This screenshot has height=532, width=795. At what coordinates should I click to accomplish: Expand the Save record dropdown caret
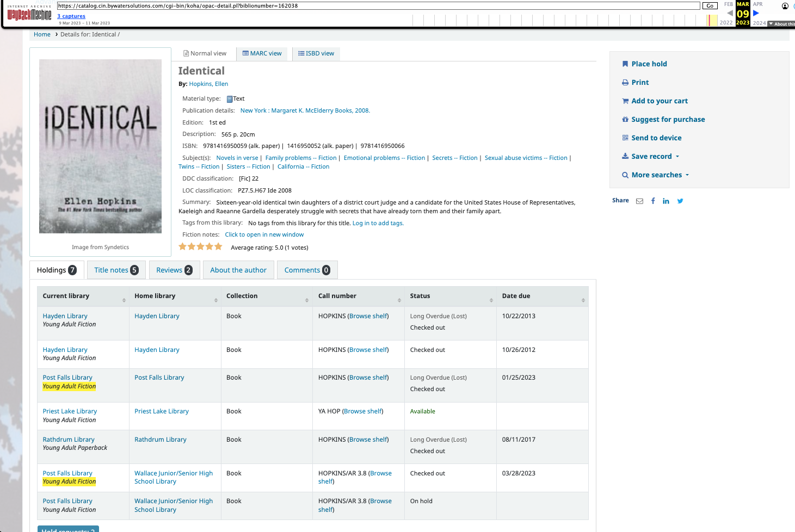[x=677, y=157]
